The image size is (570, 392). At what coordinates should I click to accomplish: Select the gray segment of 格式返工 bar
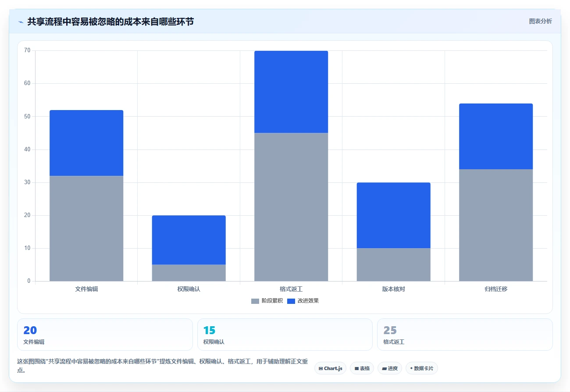[291, 207]
